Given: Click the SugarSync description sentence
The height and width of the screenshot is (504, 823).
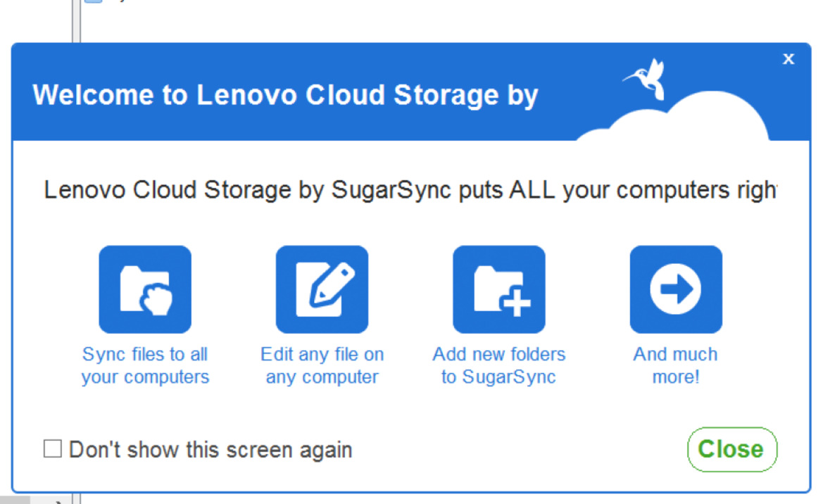Looking at the screenshot, I should coord(410,190).
